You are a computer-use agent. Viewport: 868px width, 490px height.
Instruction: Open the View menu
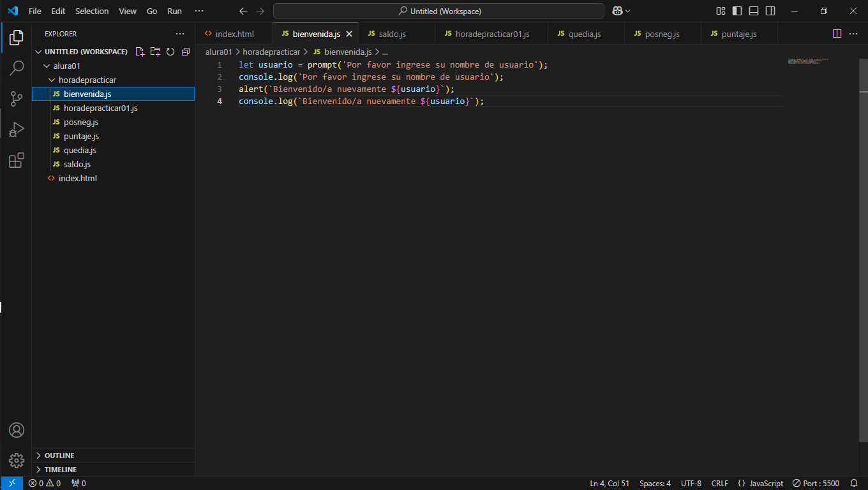128,11
